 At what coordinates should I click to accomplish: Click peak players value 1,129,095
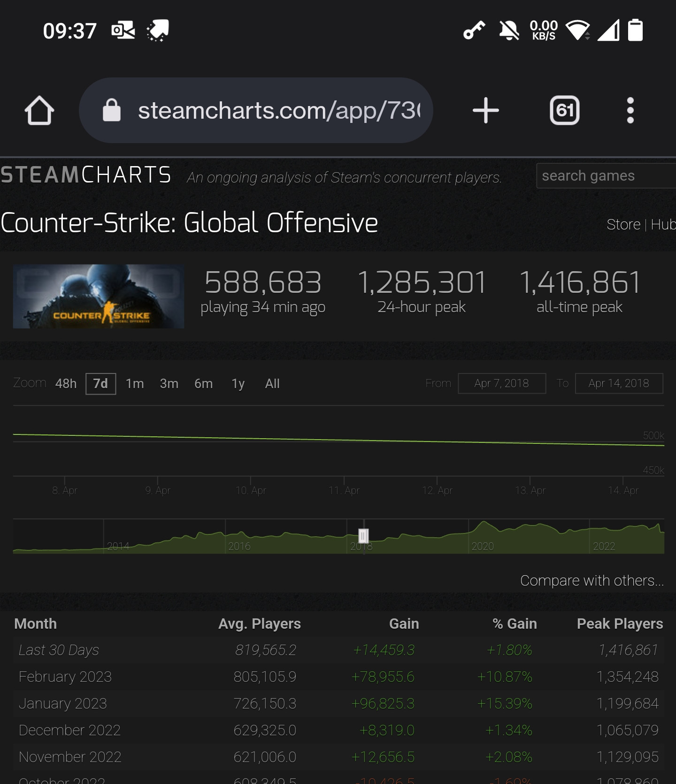(x=628, y=757)
